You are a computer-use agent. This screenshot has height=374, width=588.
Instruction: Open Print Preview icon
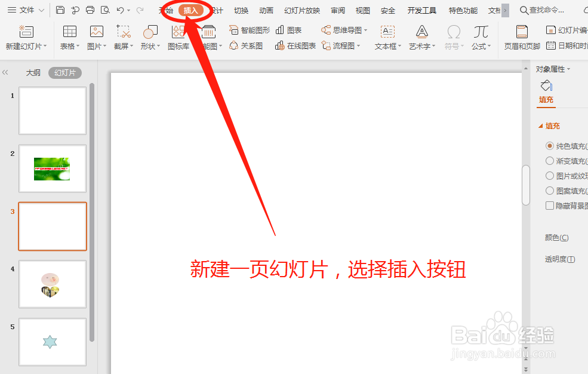pos(106,10)
